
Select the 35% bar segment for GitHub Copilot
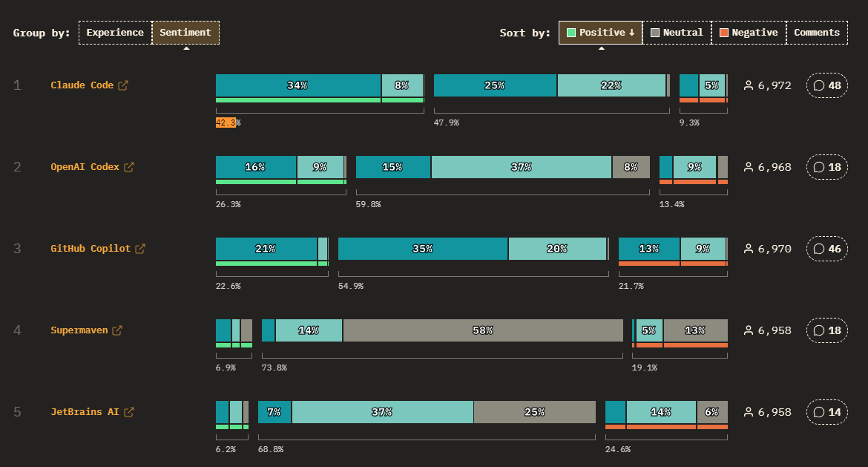point(423,249)
